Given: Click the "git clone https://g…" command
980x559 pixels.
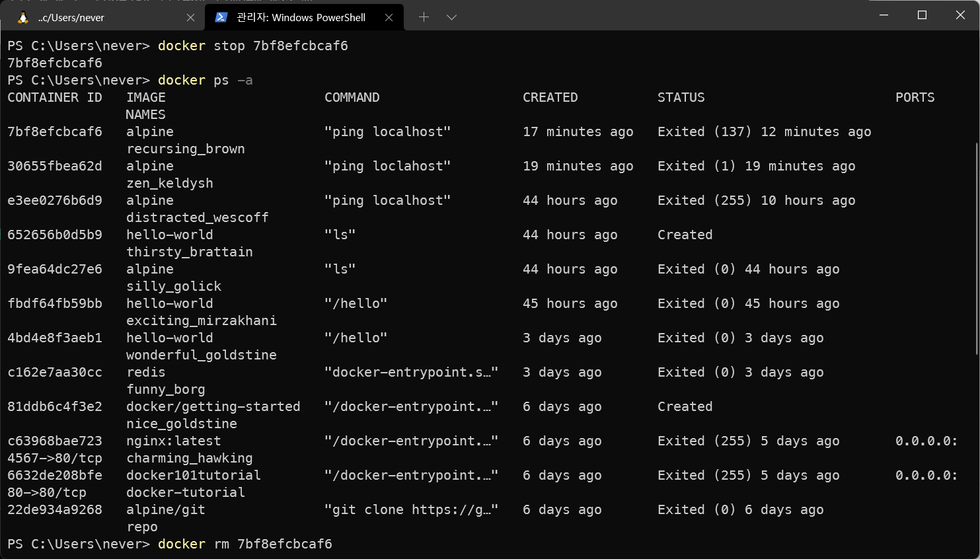Looking at the screenshot, I should (412, 509).
